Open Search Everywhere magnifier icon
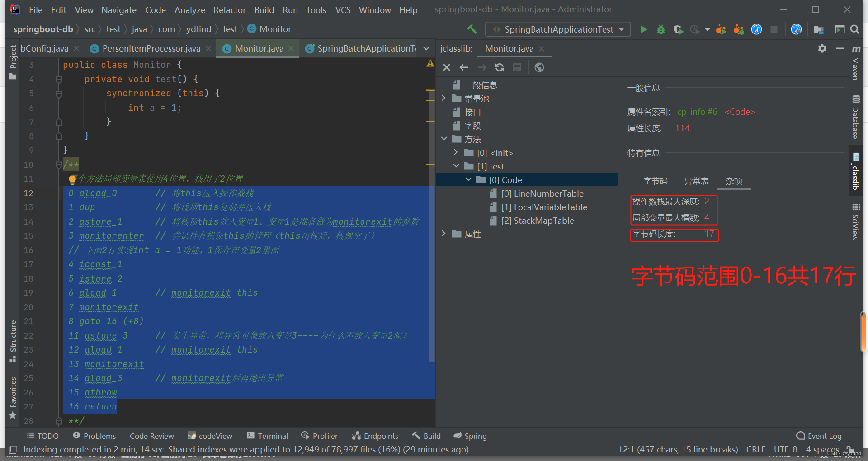868x461 pixels. 854,29
